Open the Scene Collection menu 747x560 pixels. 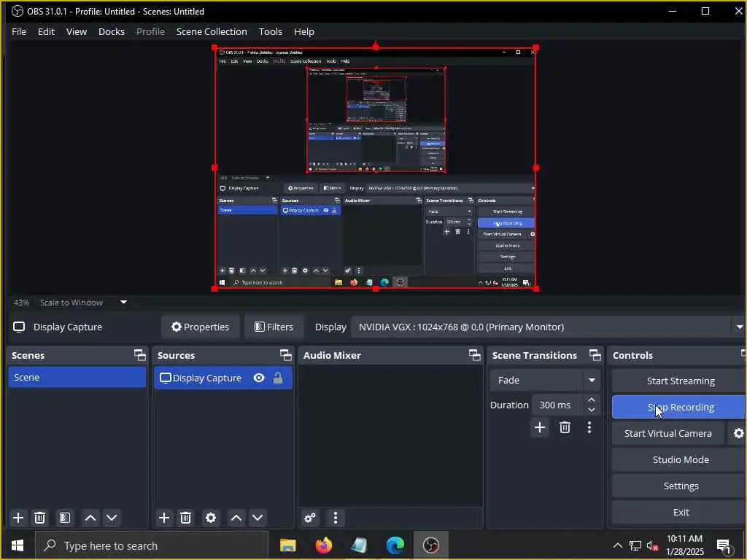click(212, 31)
